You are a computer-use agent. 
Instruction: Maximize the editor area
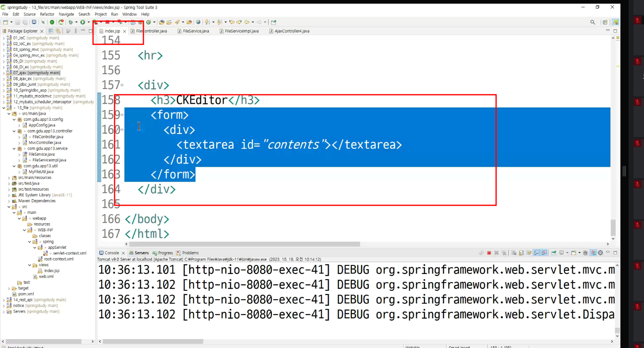(x=615, y=31)
